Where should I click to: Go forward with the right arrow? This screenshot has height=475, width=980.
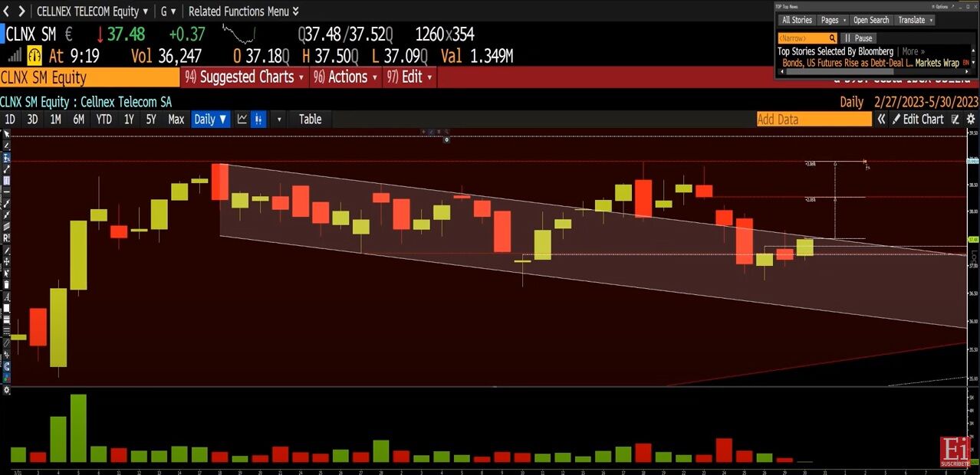[x=21, y=11]
